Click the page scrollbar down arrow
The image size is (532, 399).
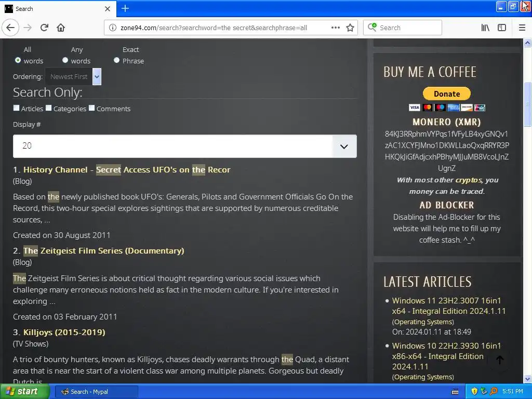528,379
